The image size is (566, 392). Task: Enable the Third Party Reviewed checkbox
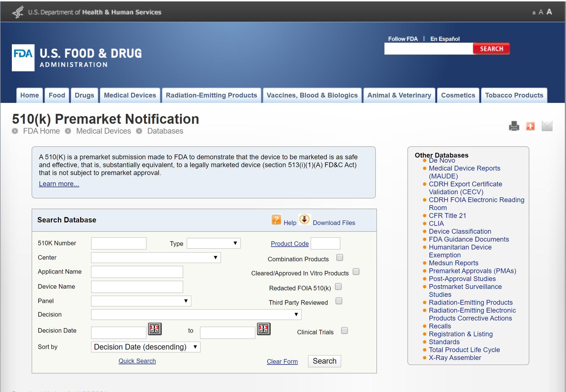[339, 301]
